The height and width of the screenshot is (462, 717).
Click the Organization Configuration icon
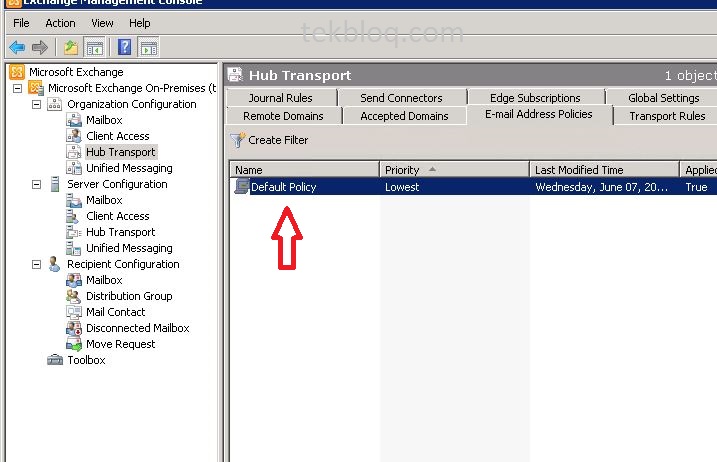point(54,104)
